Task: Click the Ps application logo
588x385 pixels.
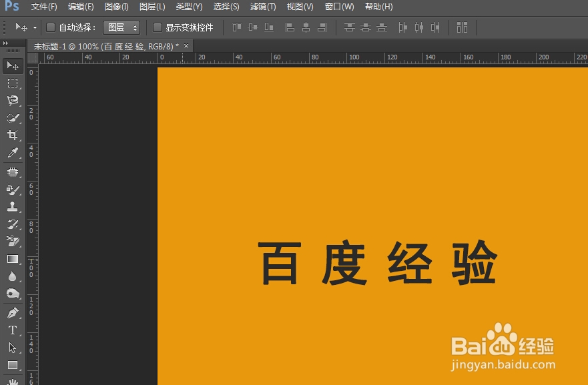Action: (x=11, y=7)
